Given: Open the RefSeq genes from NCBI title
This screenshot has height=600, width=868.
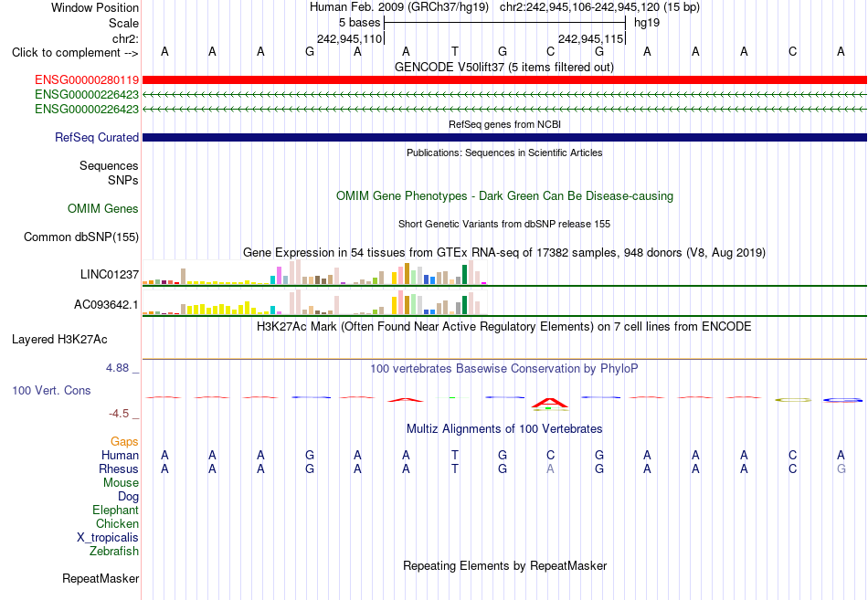Looking at the screenshot, I should pyautogui.click(x=504, y=124).
